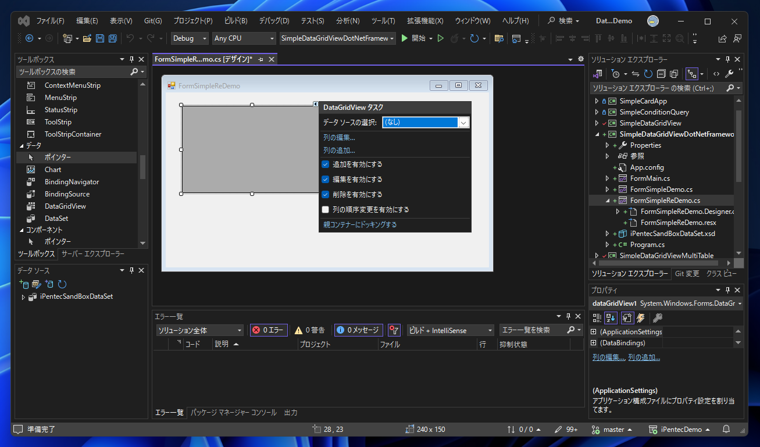760x447 pixels.
Task: Switch to the Git 変更 tab
Action: point(687,273)
